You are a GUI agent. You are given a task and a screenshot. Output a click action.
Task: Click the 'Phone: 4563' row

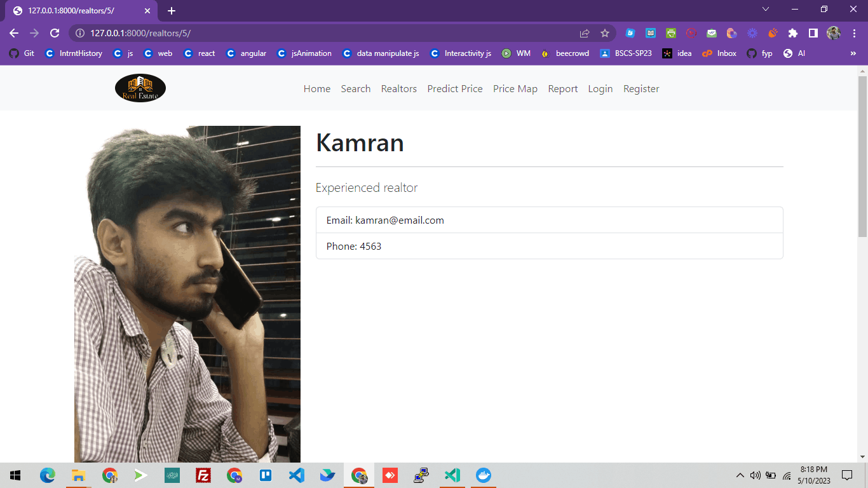pyautogui.click(x=550, y=246)
